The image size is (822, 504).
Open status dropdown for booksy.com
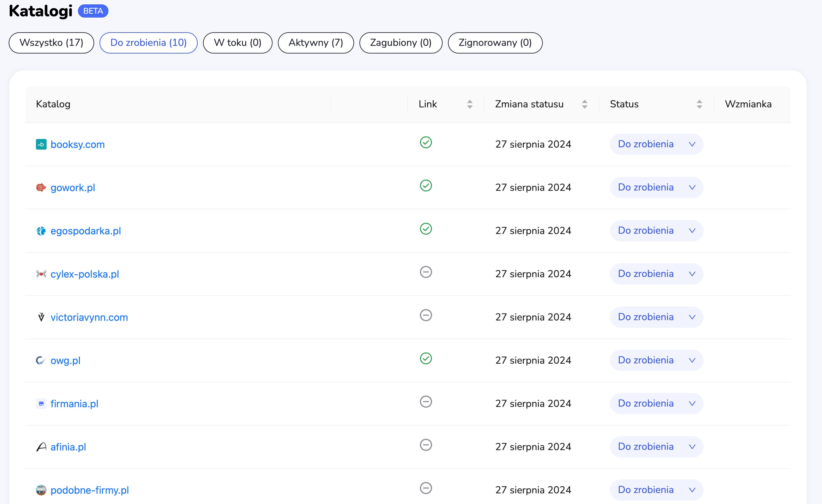[656, 144]
